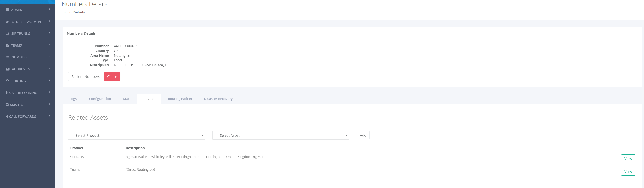The width and height of the screenshot is (644, 188).
Task: Open the Select Asset dropdown
Action: (x=281, y=135)
